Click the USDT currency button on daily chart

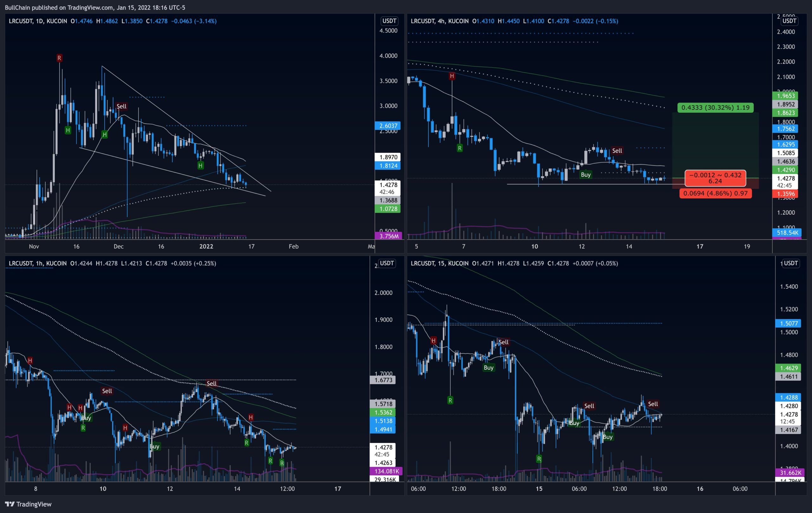(x=389, y=21)
